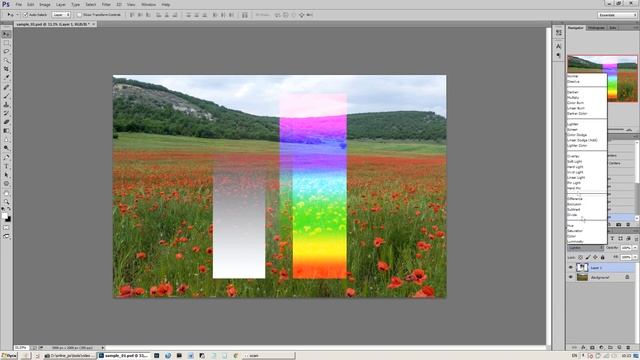
Task: Open the blend mode dropdown showing Lighten
Action: (585, 248)
